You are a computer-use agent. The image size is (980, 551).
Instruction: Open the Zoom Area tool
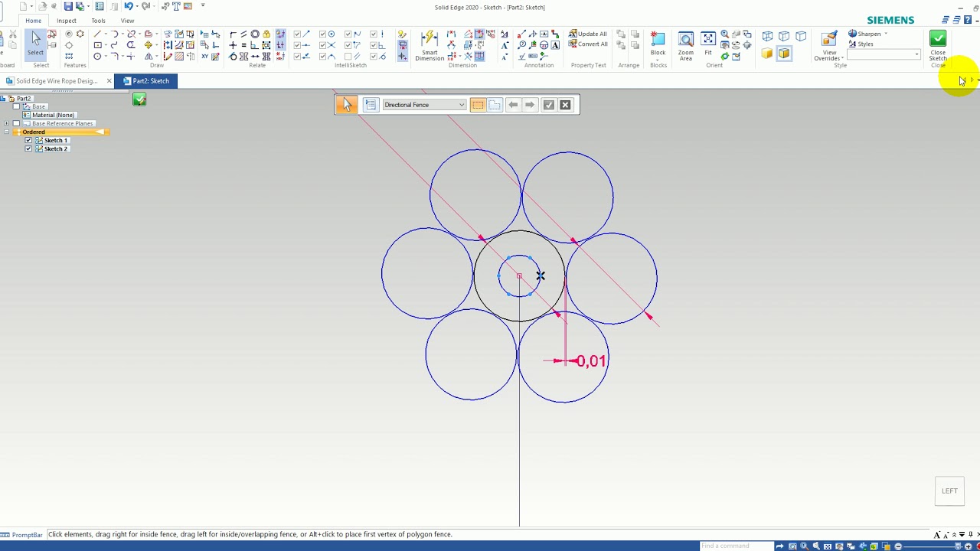pyautogui.click(x=685, y=46)
